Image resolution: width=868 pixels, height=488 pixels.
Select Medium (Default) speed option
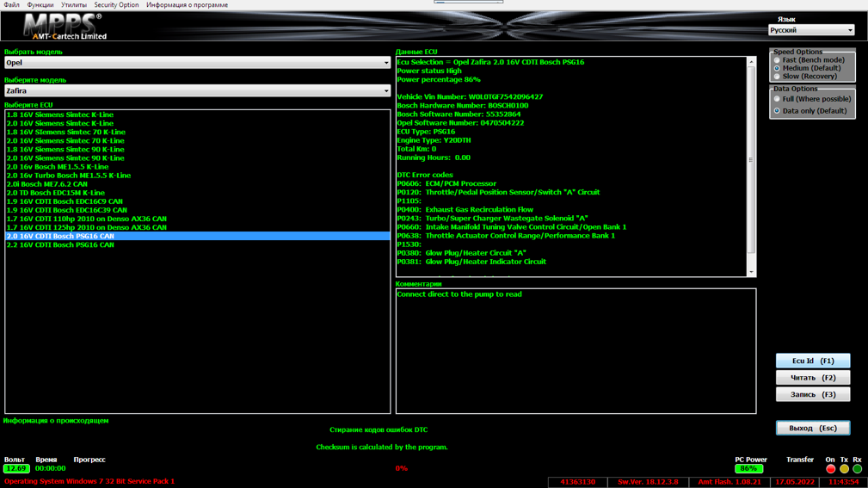[777, 68]
